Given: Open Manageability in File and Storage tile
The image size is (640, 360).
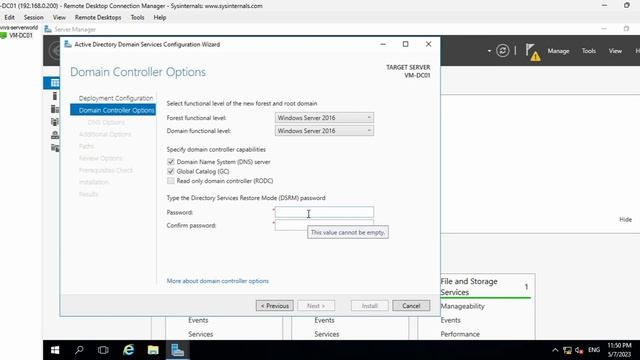Looking at the screenshot, I should [462, 306].
